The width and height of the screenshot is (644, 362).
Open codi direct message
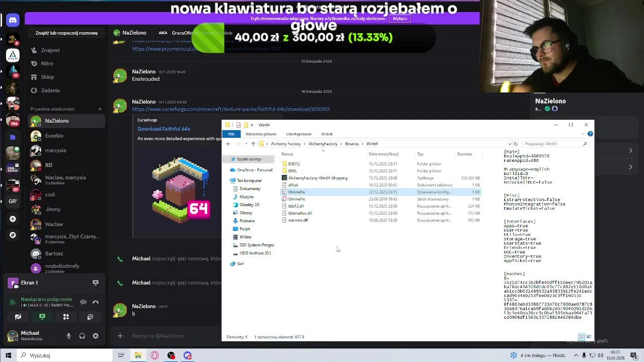tap(66, 195)
